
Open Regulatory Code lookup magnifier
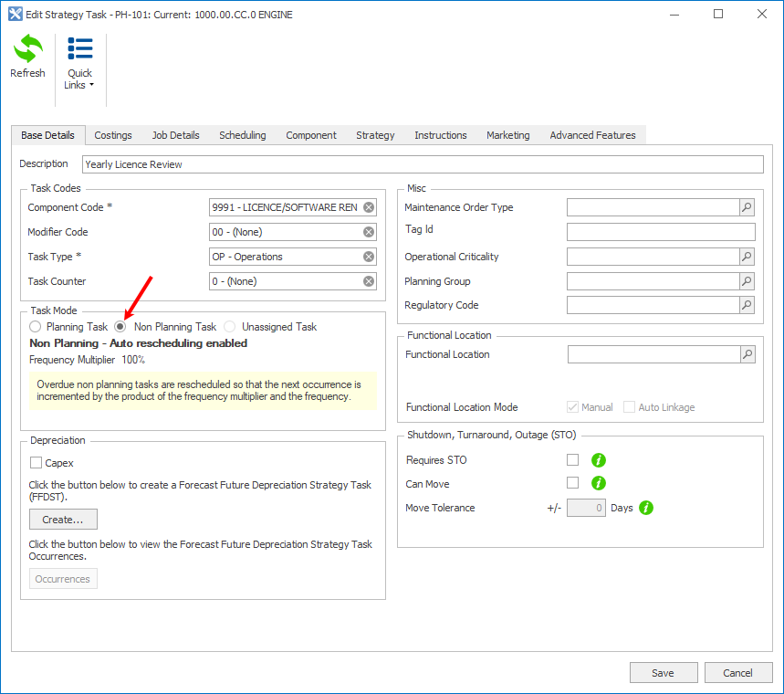tap(747, 305)
